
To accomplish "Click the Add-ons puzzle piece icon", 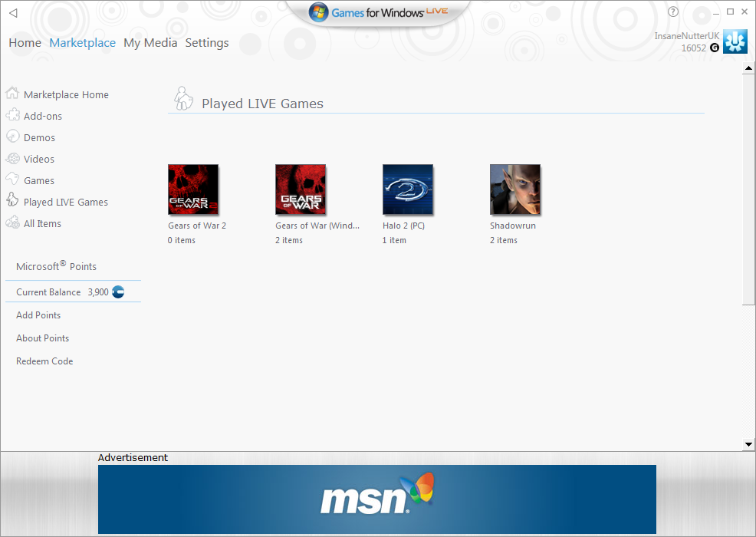I will point(12,115).
